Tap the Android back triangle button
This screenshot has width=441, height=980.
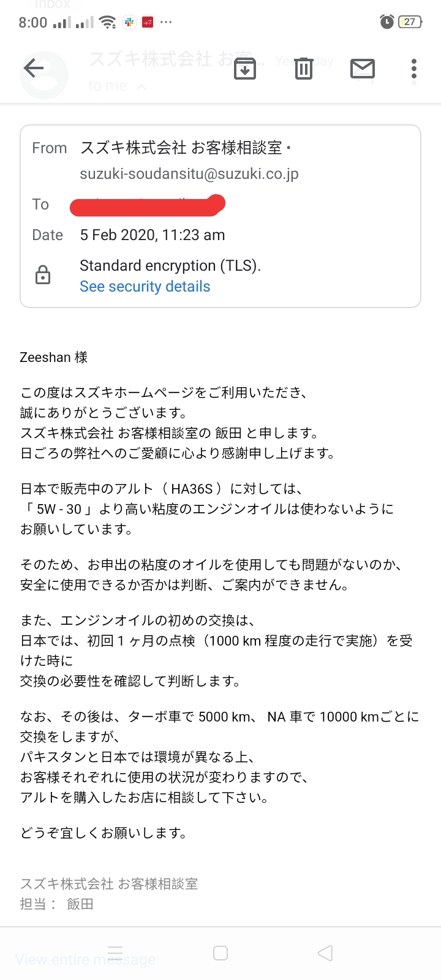click(x=325, y=953)
